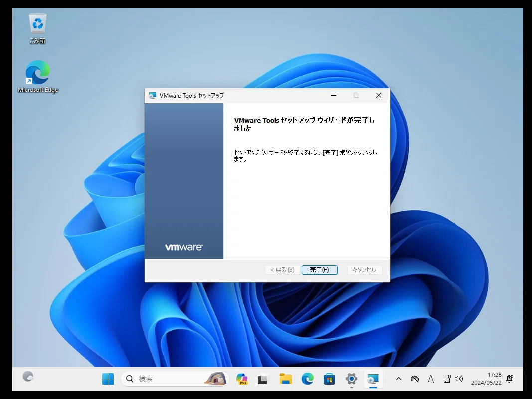Minimize the VMware Tools setup window

coord(334,95)
